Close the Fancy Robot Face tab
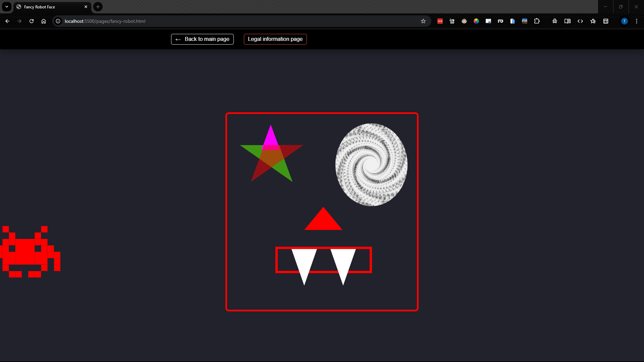644x362 pixels. (86, 7)
